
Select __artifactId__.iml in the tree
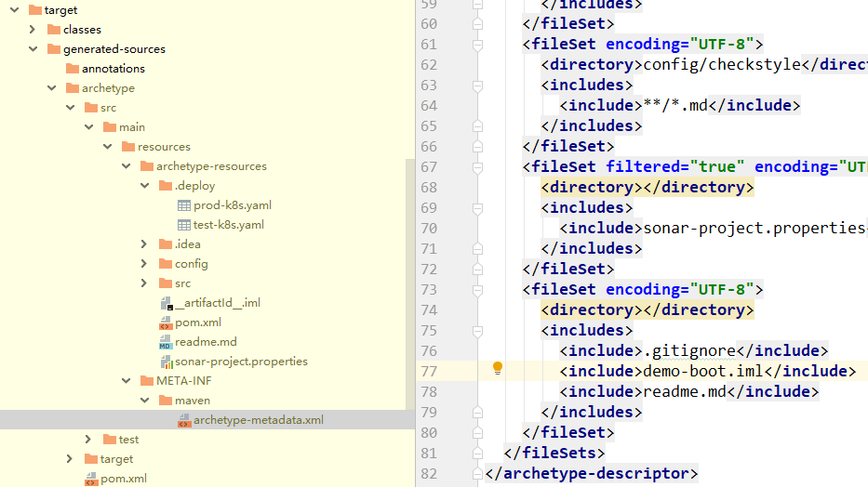pos(218,303)
